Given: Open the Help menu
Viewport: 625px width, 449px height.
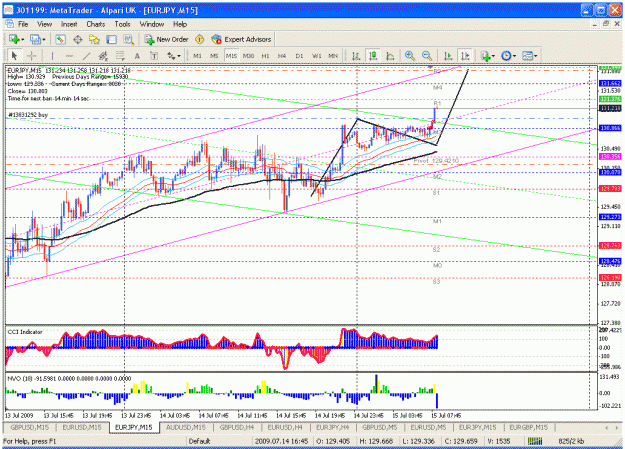Looking at the screenshot, I should 180,24.
